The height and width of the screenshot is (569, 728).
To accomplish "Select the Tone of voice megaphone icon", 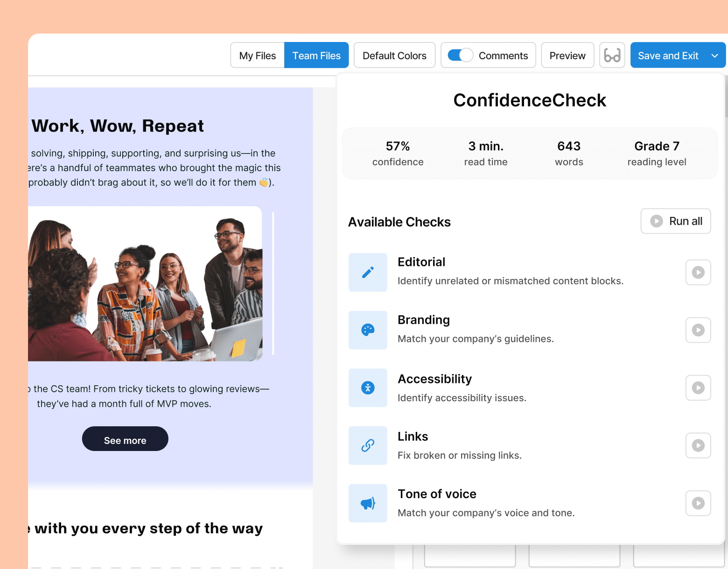I will (x=368, y=503).
